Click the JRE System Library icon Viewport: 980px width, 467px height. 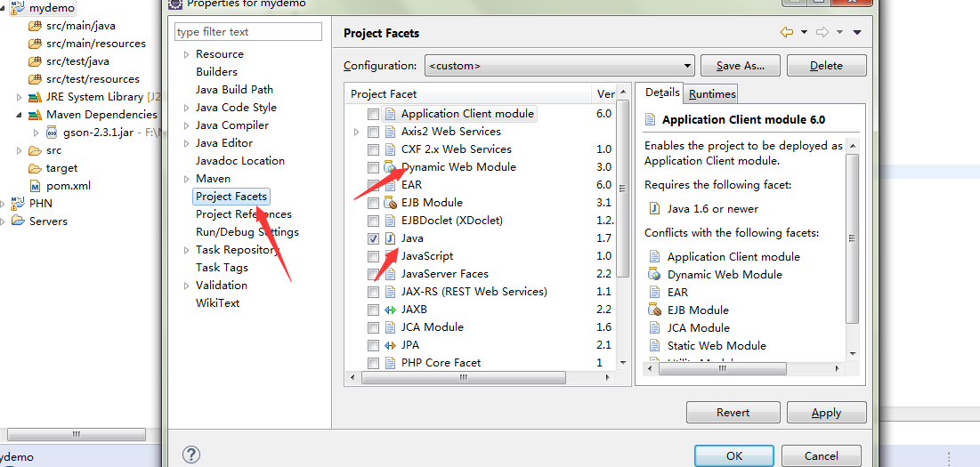pos(35,97)
